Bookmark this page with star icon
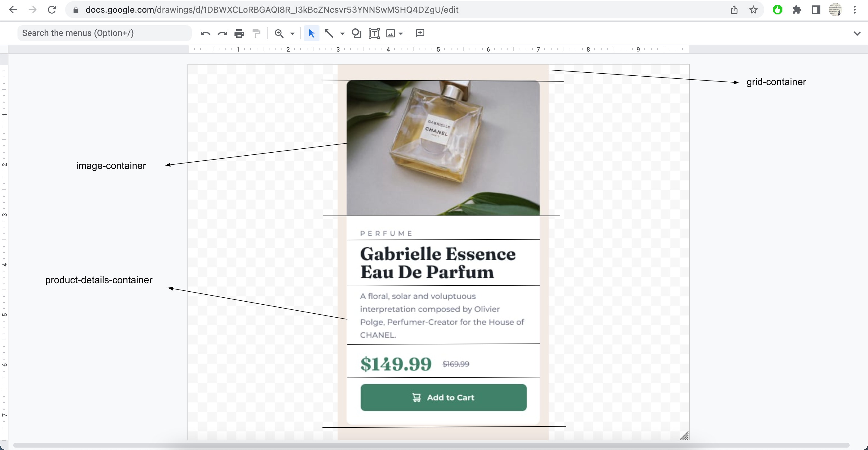 point(753,10)
